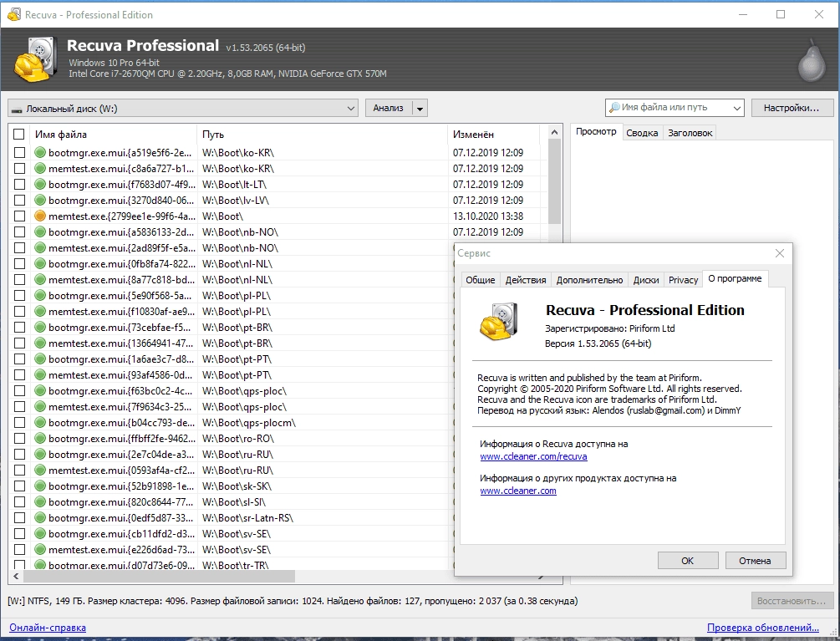Click green status dot of memtest.exe.mui.{8a77c818

39,279
